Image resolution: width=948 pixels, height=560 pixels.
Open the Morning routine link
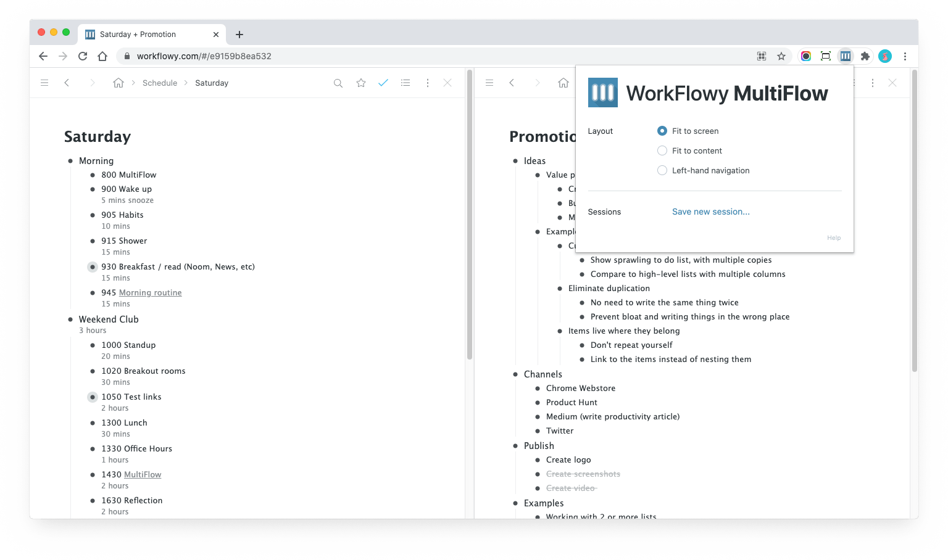[x=150, y=293]
